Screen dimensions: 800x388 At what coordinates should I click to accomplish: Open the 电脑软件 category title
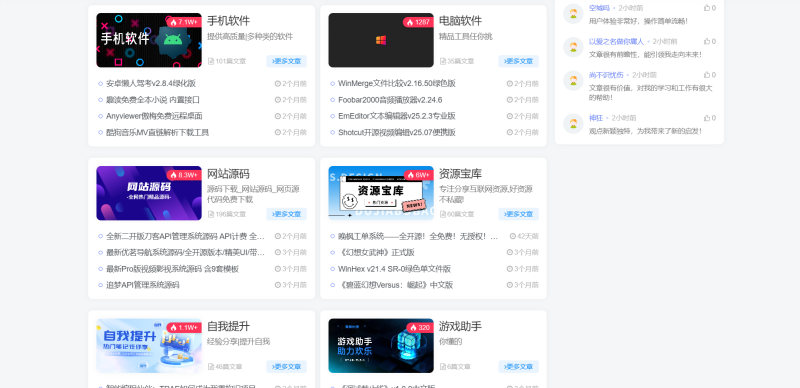(x=461, y=21)
